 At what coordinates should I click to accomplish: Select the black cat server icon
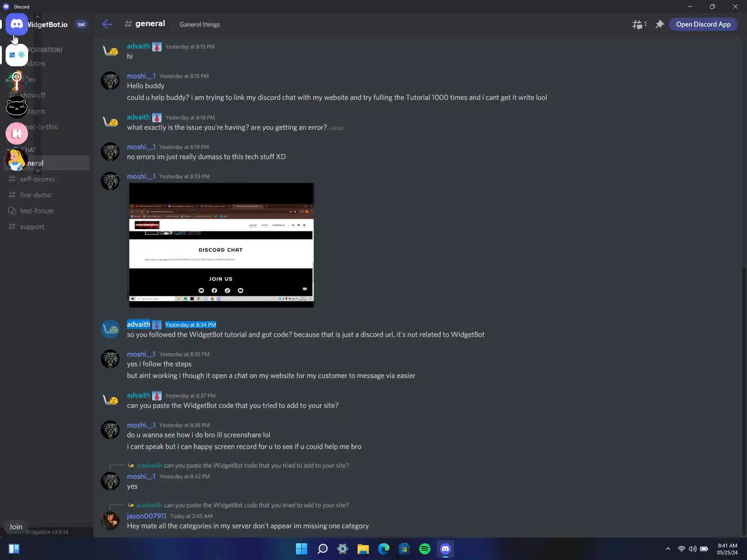(16, 107)
